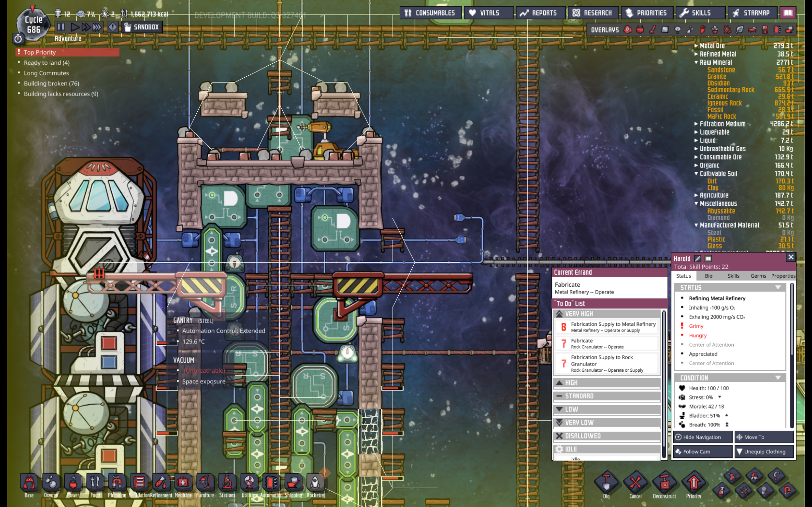Open the Plumbing build menu
The height and width of the screenshot is (507, 812).
click(117, 483)
